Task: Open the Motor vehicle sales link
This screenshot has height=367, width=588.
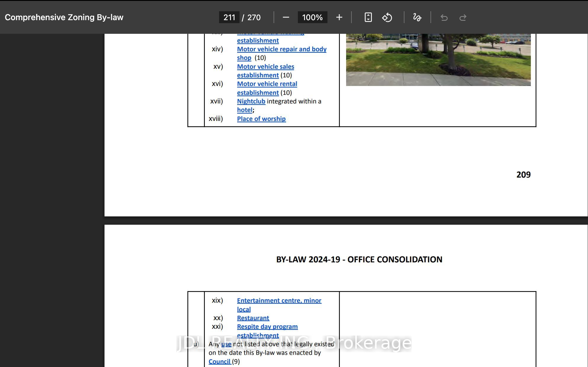Action: click(266, 67)
